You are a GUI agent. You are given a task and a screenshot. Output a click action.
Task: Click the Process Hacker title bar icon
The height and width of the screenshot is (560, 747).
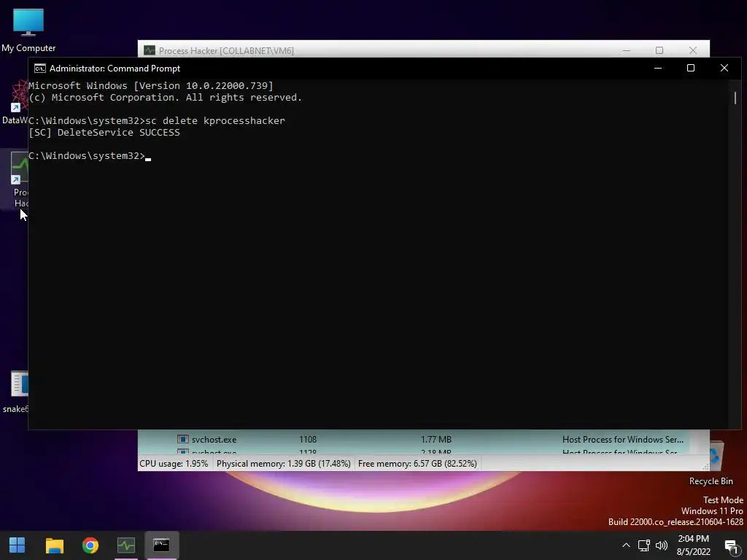150,50
